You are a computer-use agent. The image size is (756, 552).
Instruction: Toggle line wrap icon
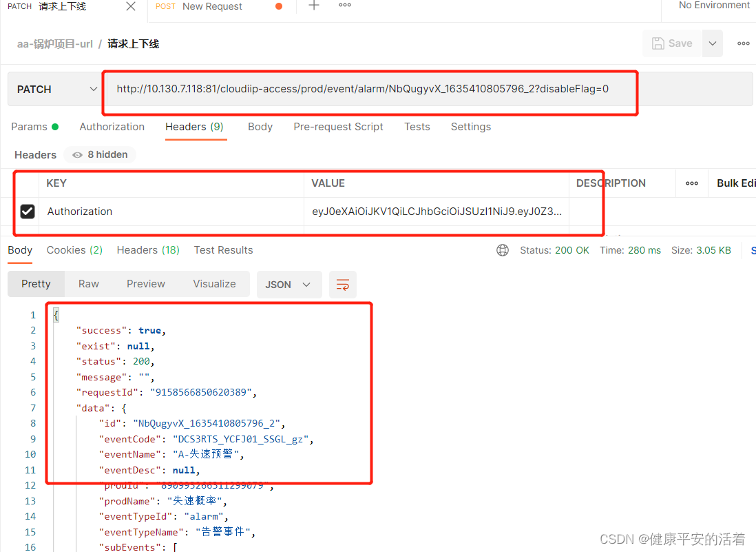click(x=343, y=285)
